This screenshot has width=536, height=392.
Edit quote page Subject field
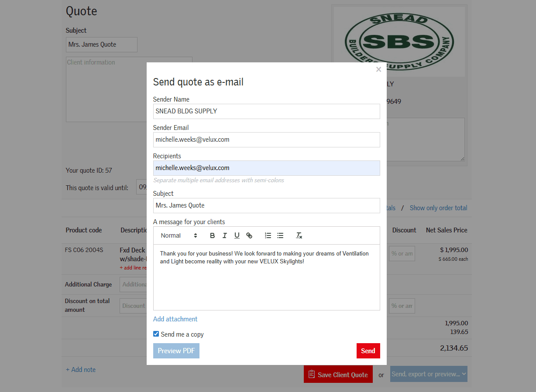click(102, 44)
